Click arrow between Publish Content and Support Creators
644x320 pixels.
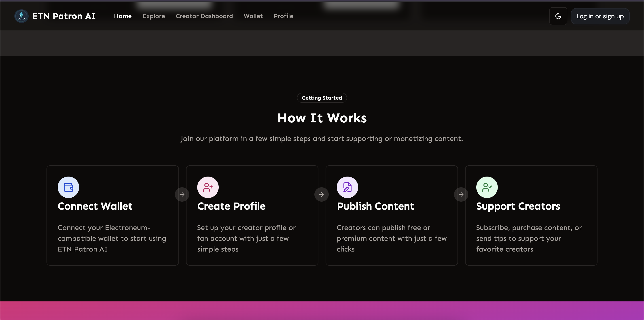[x=461, y=194]
